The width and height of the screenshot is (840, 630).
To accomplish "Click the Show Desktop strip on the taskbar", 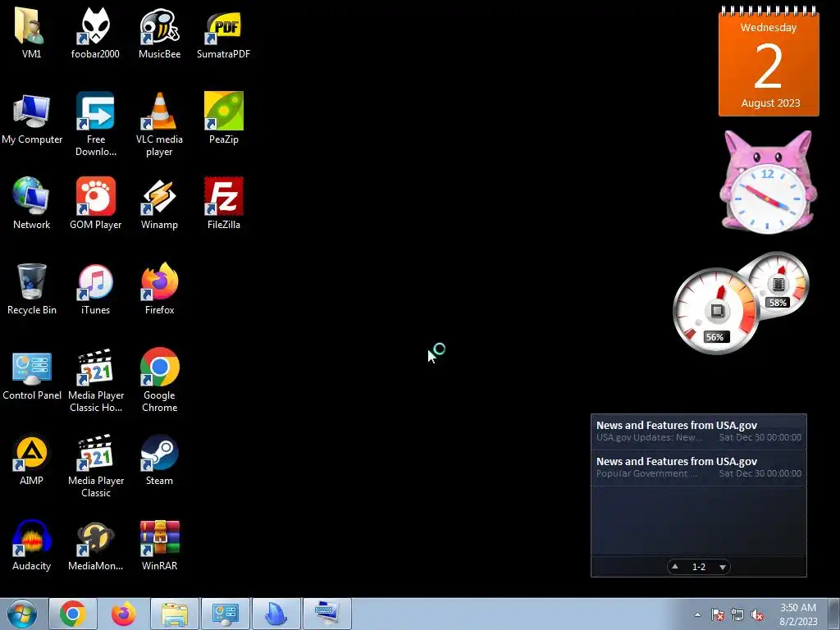I will coord(834,614).
